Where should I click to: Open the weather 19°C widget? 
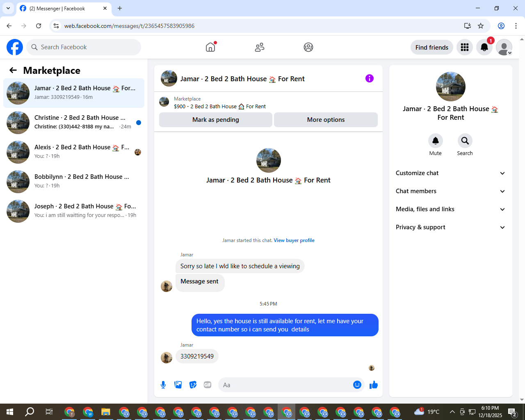click(x=427, y=411)
